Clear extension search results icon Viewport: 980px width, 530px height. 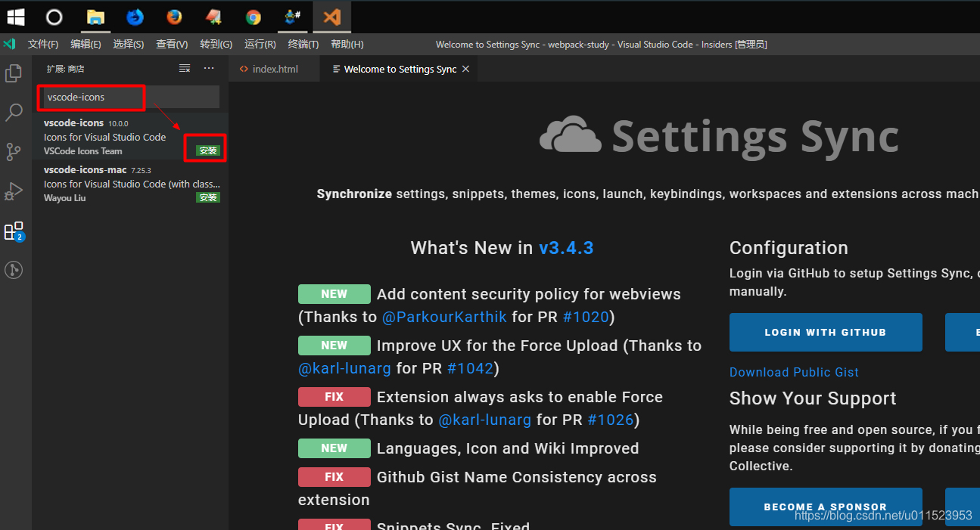point(185,69)
